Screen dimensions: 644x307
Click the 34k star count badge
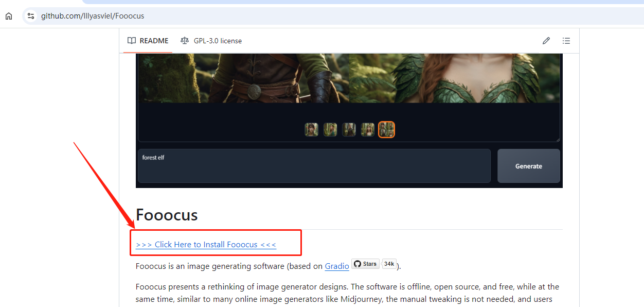(x=389, y=264)
